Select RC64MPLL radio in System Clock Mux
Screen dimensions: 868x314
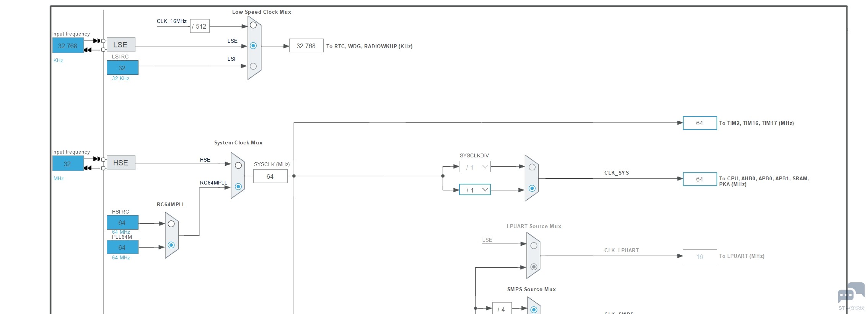[x=238, y=187]
